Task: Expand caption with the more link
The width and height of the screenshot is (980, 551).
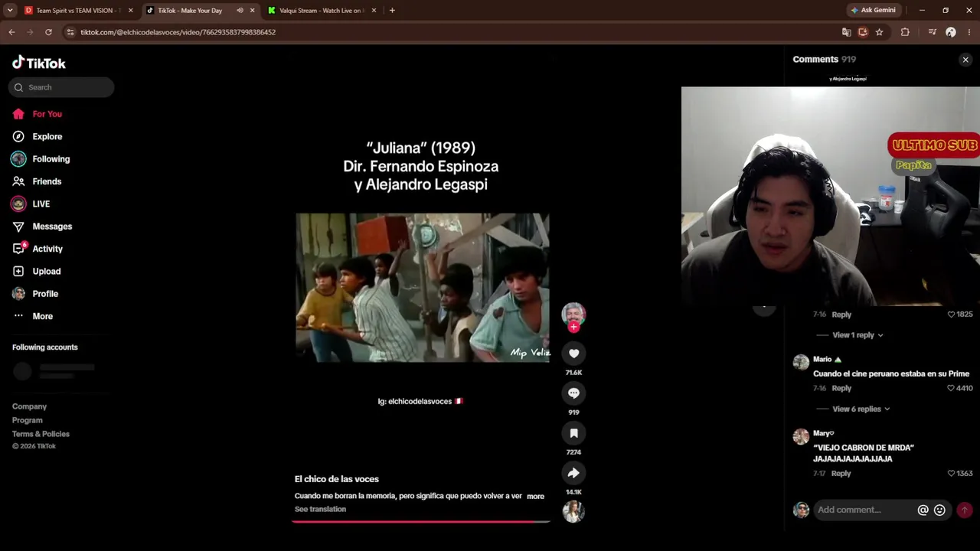Action: coord(535,497)
